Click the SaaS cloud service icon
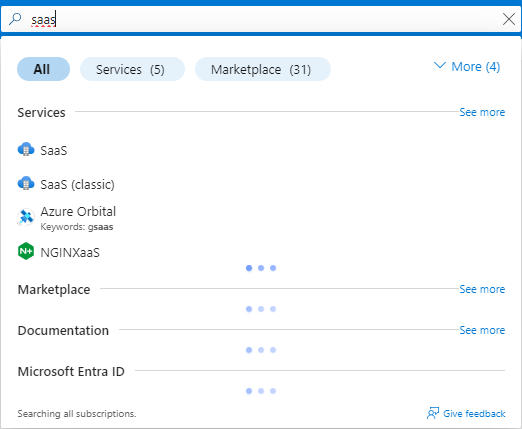The height and width of the screenshot is (429, 522). point(26,150)
